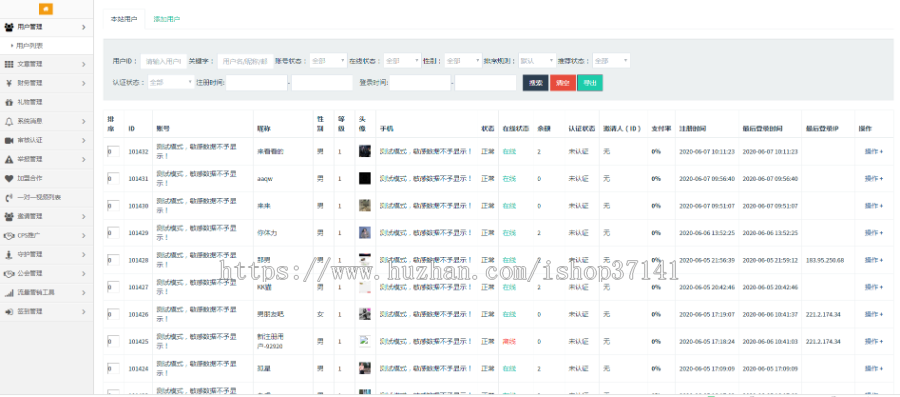The width and height of the screenshot is (900, 397).
Task: Click the yen icon beside 财务管理
Action: tap(9, 83)
